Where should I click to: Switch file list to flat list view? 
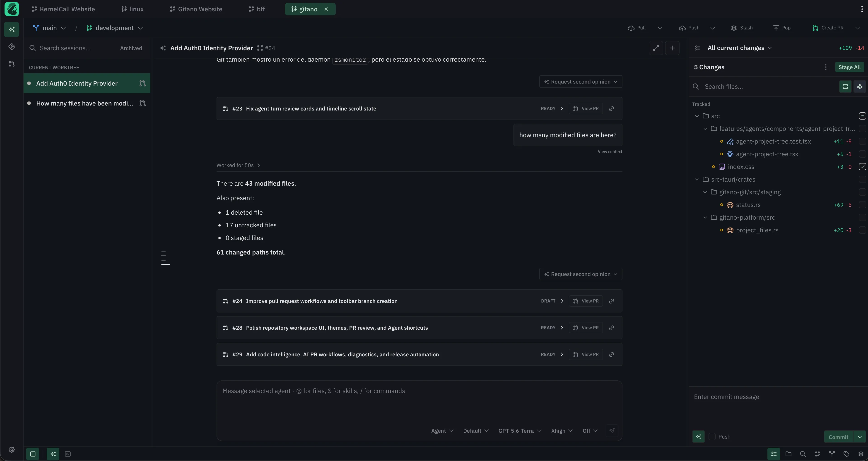click(x=845, y=86)
